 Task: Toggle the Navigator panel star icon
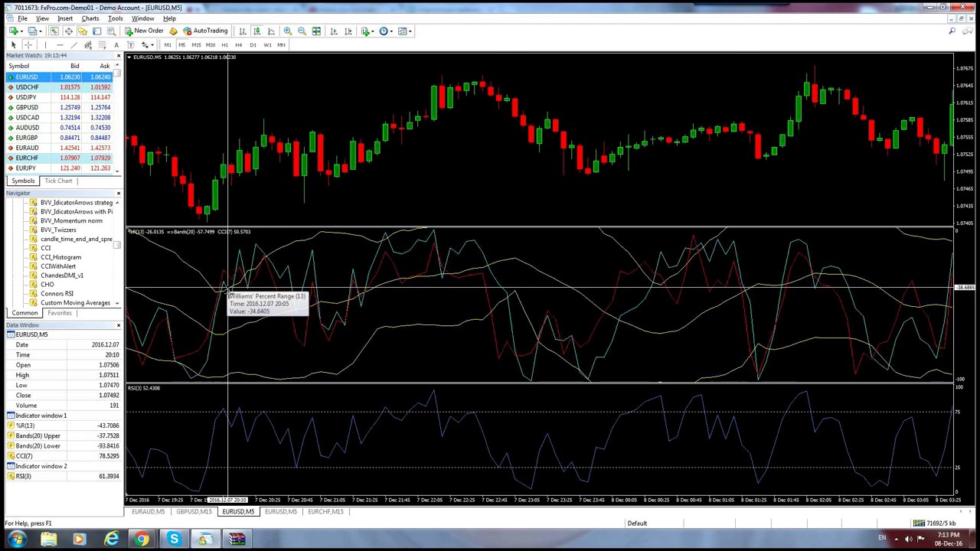[x=83, y=31]
